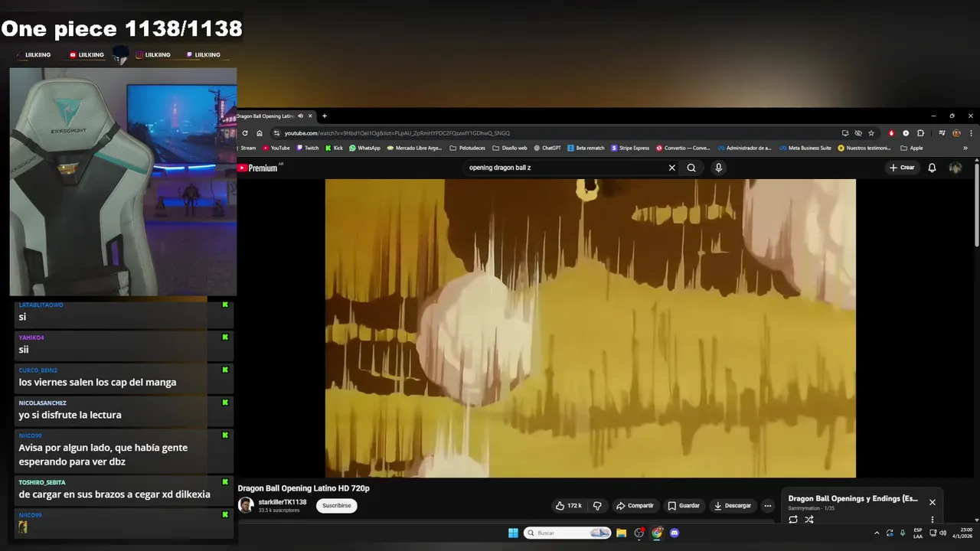Screen dimensions: 980x551
Task: Open the Twitch bookmark
Action: pyautogui.click(x=308, y=148)
